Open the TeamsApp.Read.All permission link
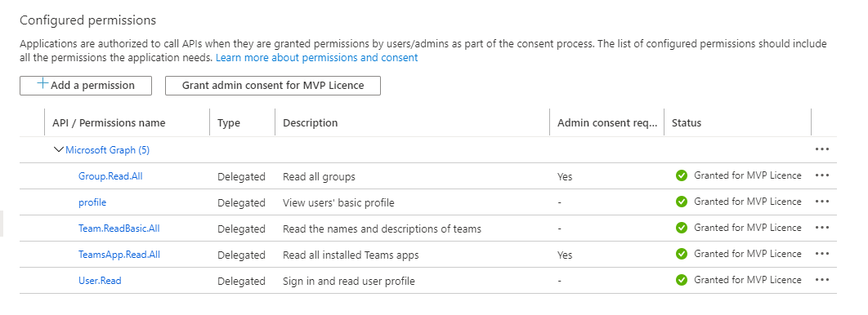Viewport: 868px width, 315px height. click(x=119, y=255)
